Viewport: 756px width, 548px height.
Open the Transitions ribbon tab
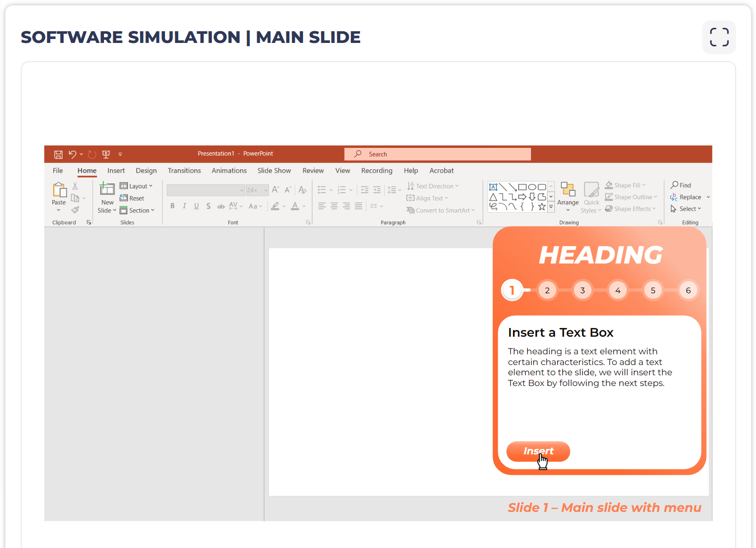184,171
